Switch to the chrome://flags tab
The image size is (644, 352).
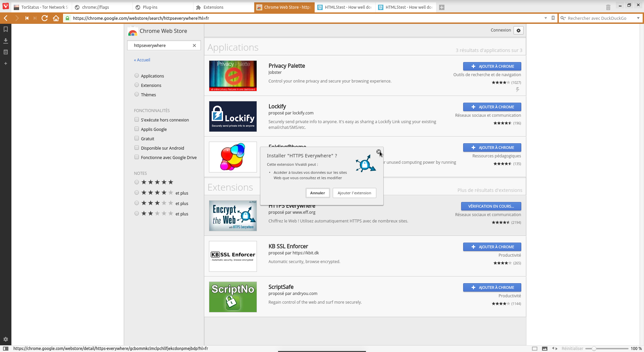pyautogui.click(x=102, y=7)
